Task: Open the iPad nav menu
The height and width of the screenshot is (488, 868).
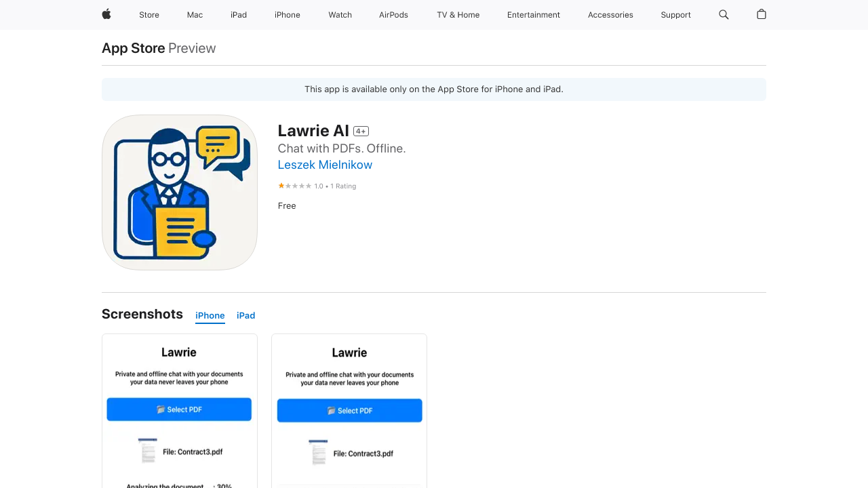Action: point(239,15)
